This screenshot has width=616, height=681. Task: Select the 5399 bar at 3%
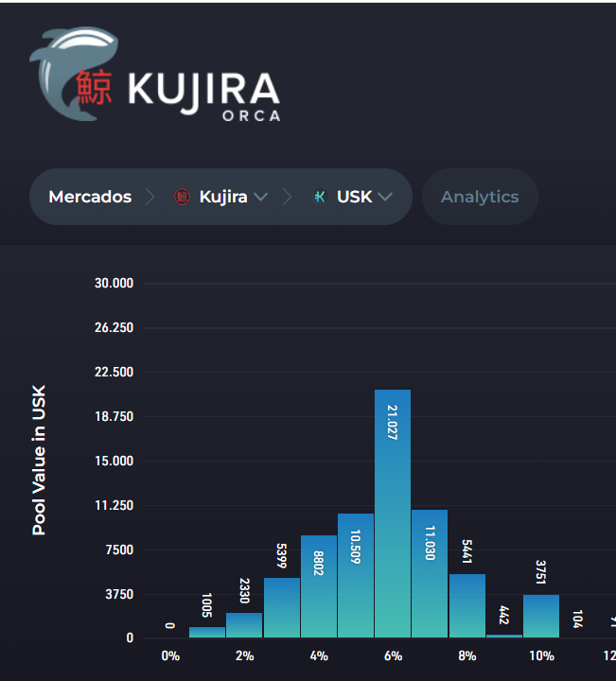(282, 607)
